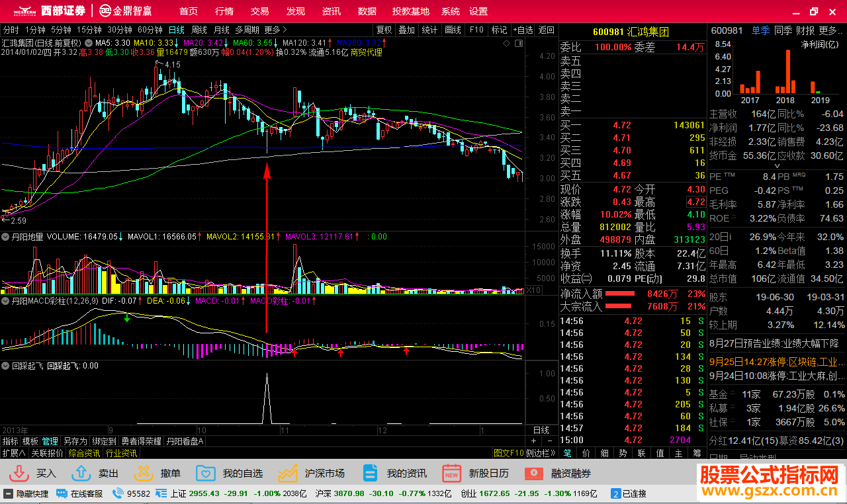The width and height of the screenshot is (847, 504).
Task: Switch to 5分钟 period
Action: coord(61,30)
